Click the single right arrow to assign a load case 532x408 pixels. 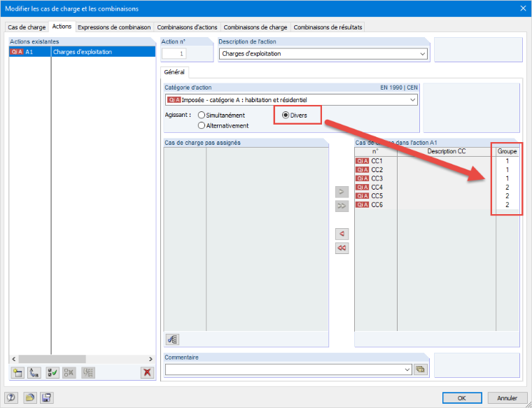pos(342,192)
